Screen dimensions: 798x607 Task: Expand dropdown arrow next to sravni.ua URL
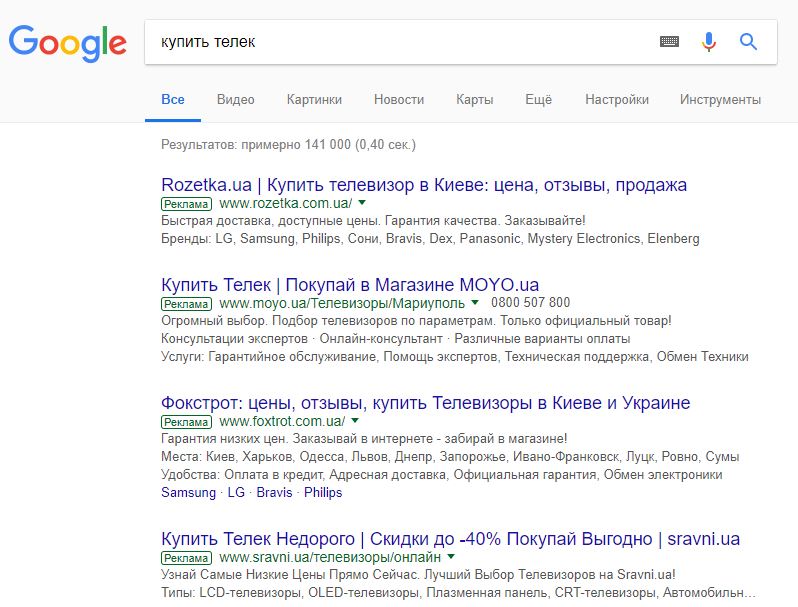(x=451, y=557)
